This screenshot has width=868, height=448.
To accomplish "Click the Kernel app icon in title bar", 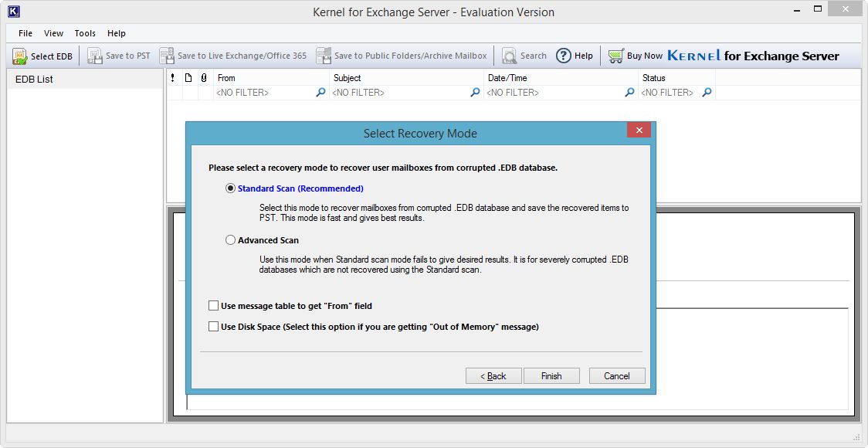I will (x=14, y=11).
